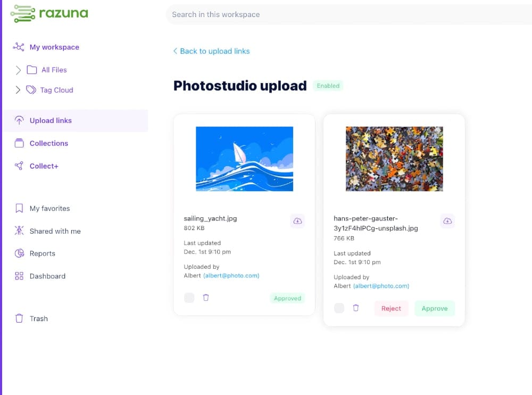Click the Collect+ share icon
Screen dimensions: 532x395
pyautogui.click(x=19, y=166)
